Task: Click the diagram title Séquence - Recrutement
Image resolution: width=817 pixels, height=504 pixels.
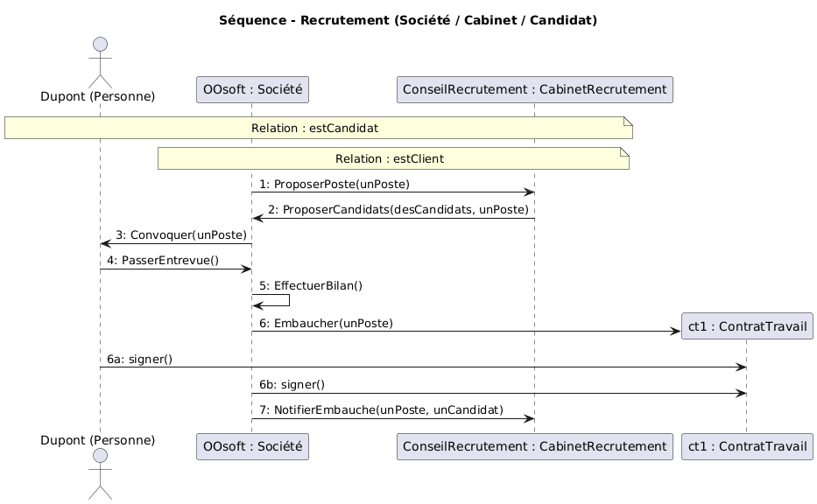Action: click(408, 20)
